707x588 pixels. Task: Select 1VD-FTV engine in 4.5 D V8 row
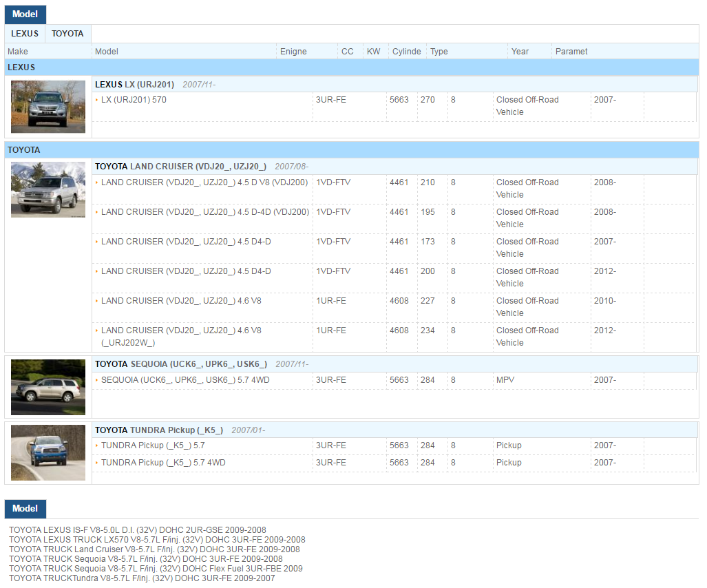[x=333, y=182]
